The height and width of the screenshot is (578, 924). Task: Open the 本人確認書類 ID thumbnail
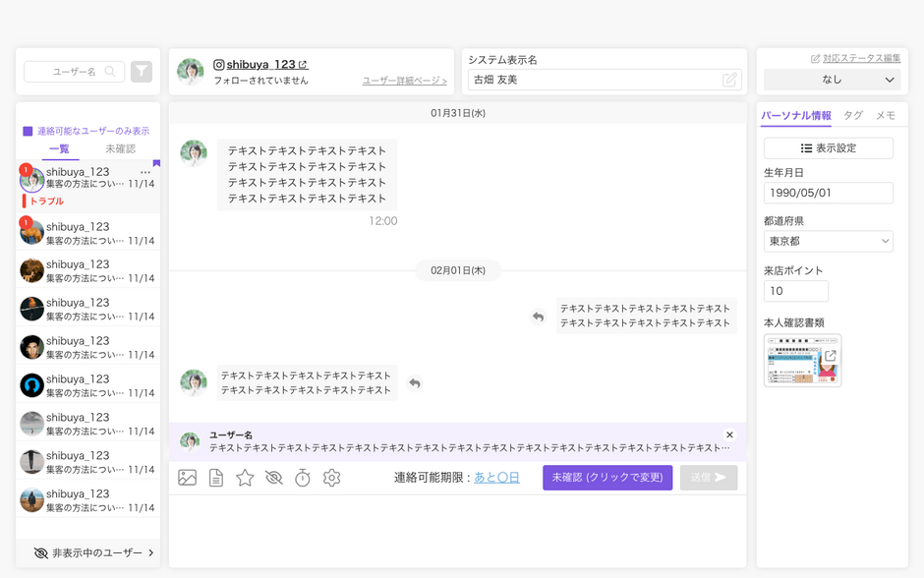pos(803,360)
